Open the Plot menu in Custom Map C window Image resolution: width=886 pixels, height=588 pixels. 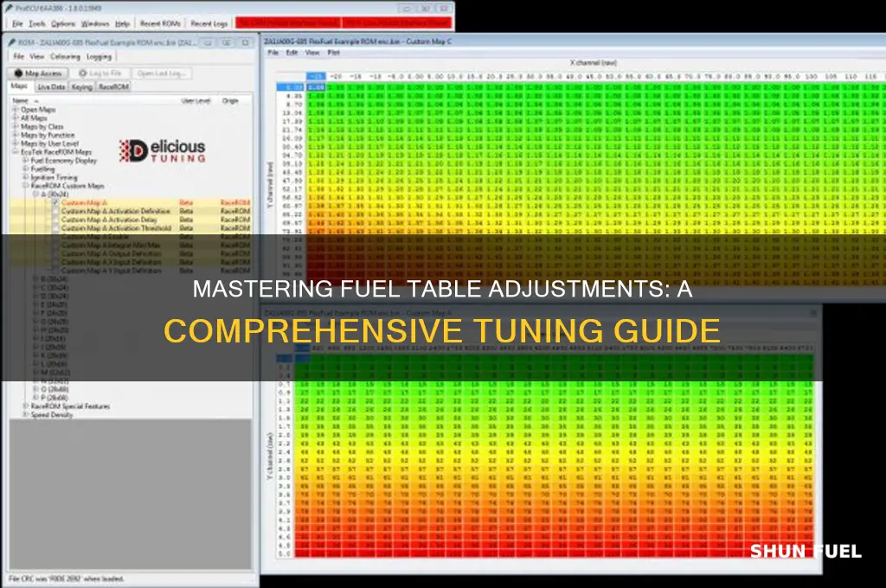click(x=333, y=53)
